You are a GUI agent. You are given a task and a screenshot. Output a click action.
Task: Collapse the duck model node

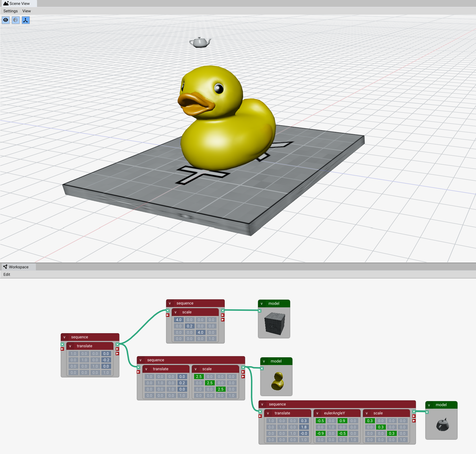(264, 361)
